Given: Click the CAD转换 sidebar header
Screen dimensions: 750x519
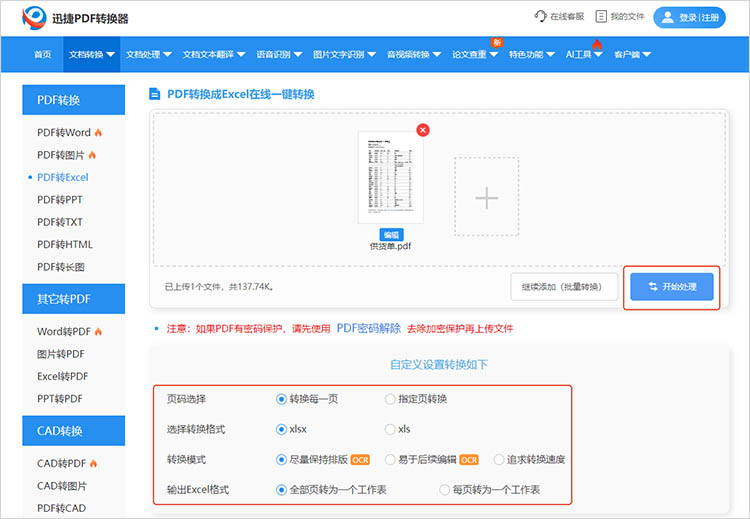Looking at the screenshot, I should [74, 431].
